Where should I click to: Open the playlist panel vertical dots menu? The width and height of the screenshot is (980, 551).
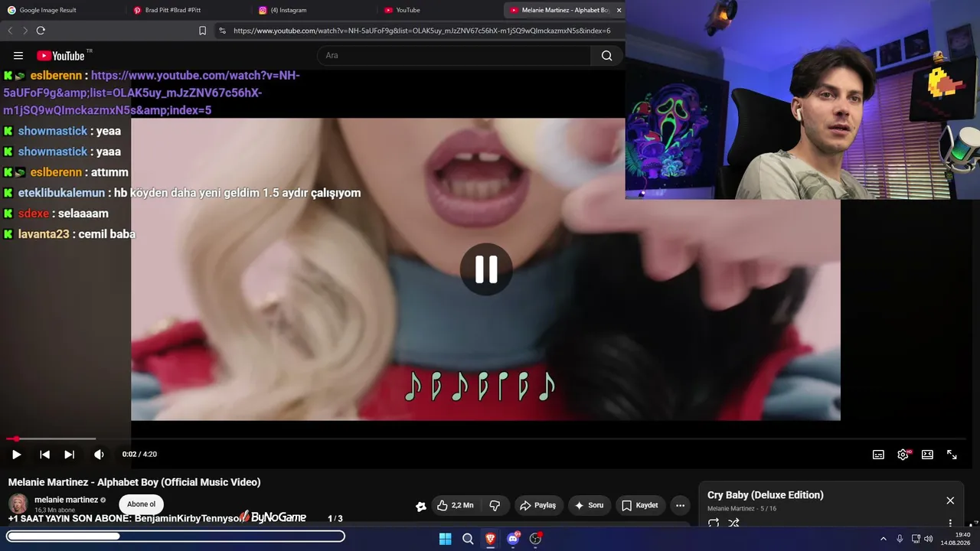click(x=950, y=523)
